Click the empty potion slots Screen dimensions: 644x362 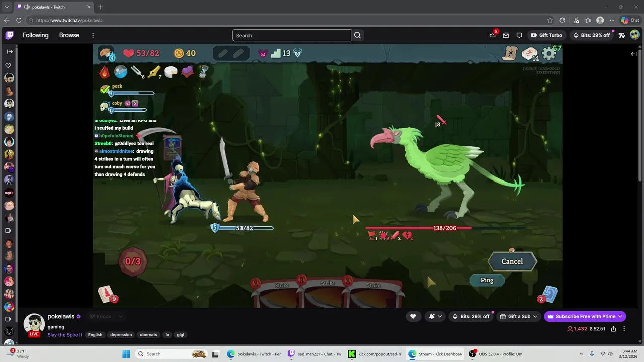[x=231, y=53]
